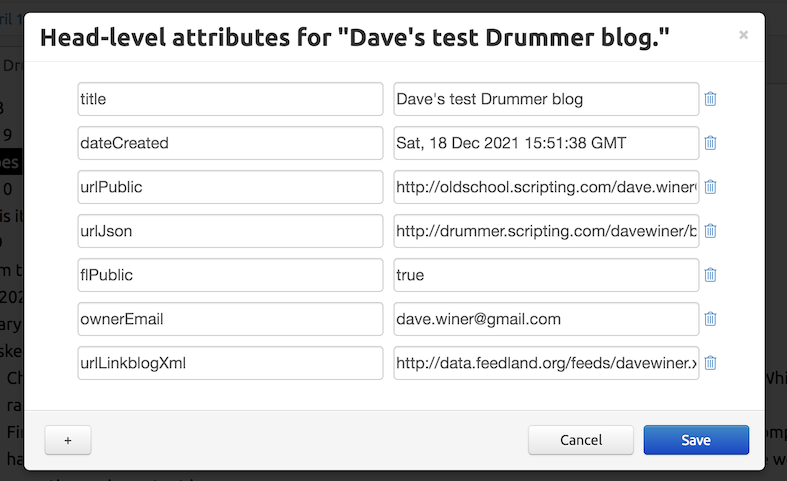Save the head-level attributes
Screen dimensions: 787x481
click(x=696, y=440)
